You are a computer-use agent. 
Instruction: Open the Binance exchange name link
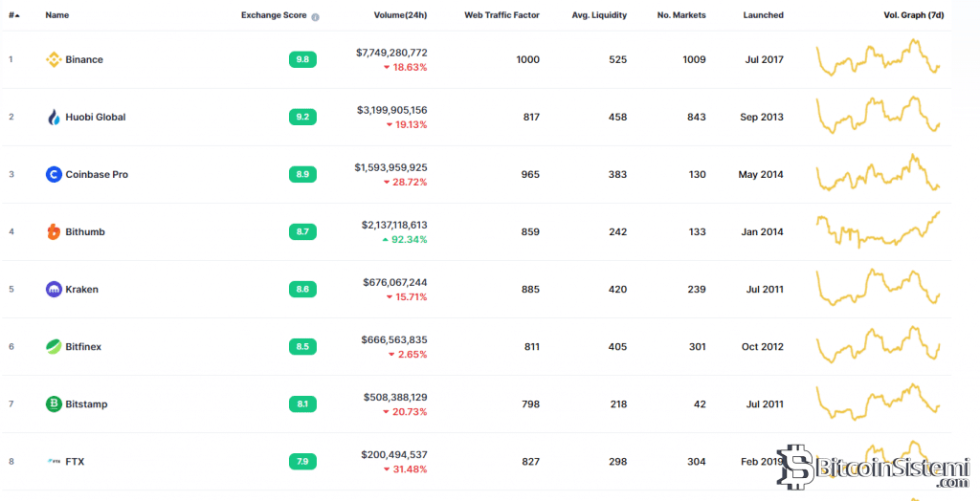(x=84, y=59)
